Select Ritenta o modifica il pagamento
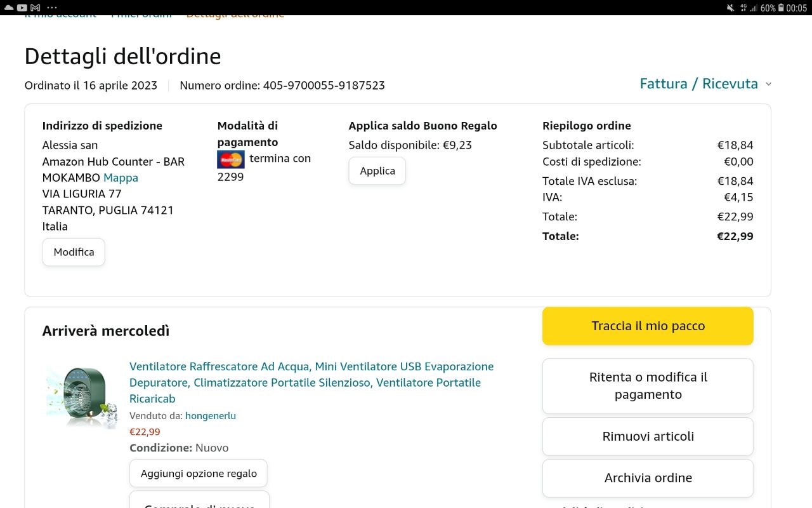This screenshot has height=508, width=812. coord(648,385)
